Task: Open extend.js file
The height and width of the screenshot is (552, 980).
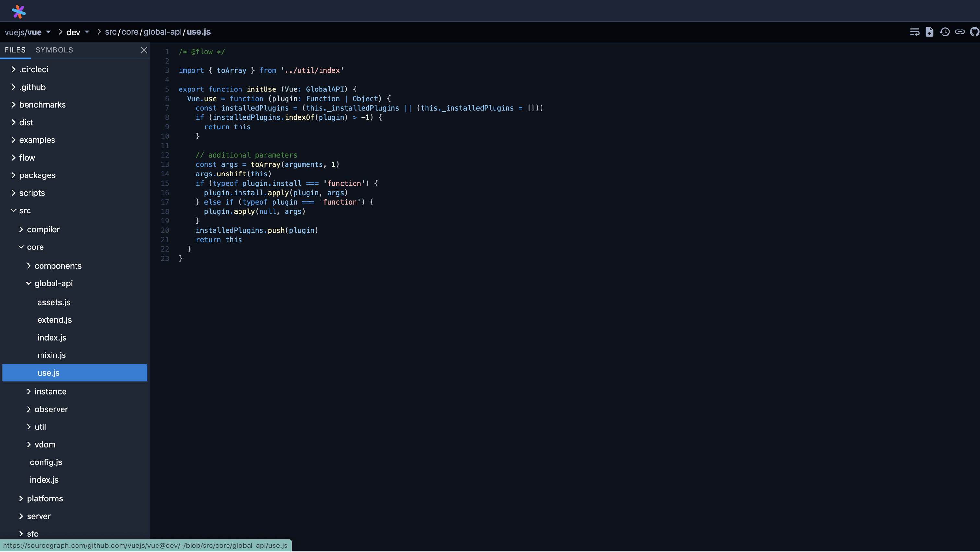Action: tap(54, 320)
